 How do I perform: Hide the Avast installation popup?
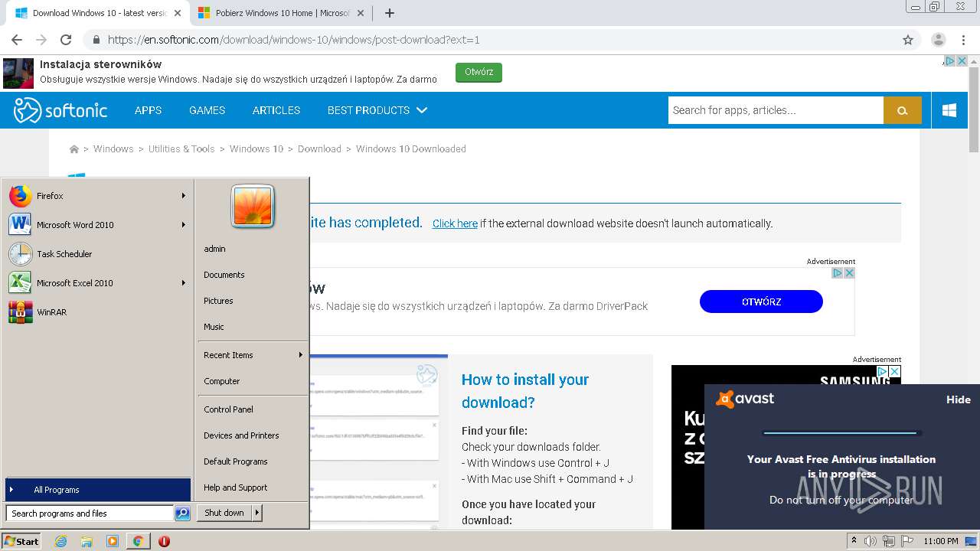pos(958,399)
